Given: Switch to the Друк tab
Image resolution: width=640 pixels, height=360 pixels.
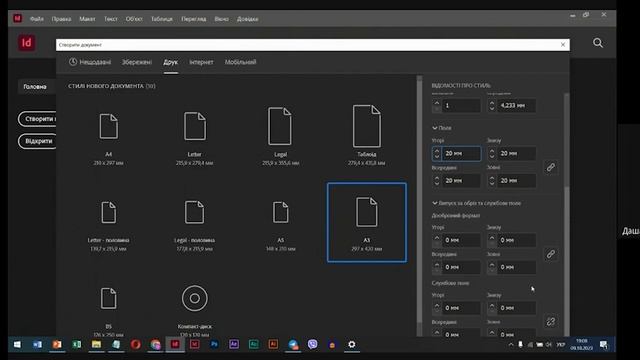Looking at the screenshot, I should 171,62.
